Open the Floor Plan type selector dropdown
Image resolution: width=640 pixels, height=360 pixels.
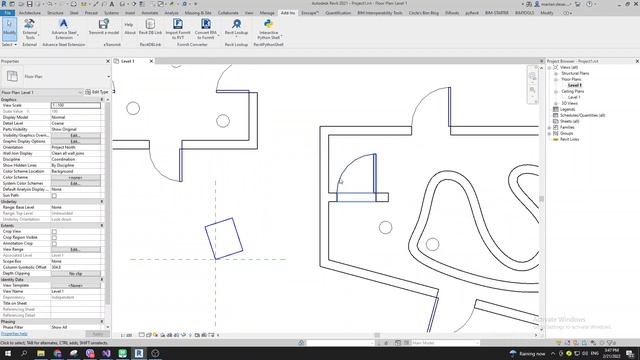[x=109, y=76]
